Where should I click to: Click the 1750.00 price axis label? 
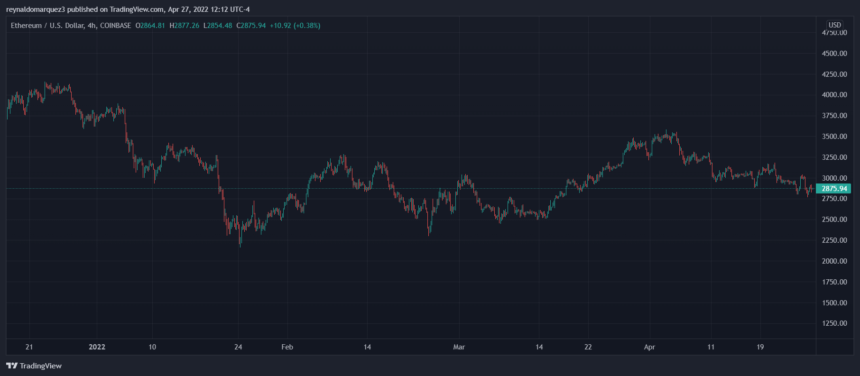[835, 282]
